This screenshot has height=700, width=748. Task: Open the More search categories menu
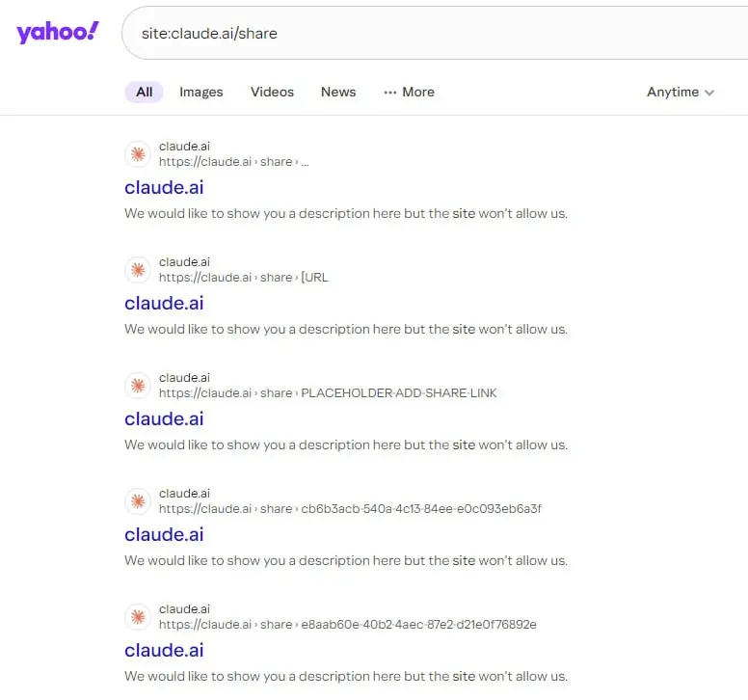[x=409, y=92]
